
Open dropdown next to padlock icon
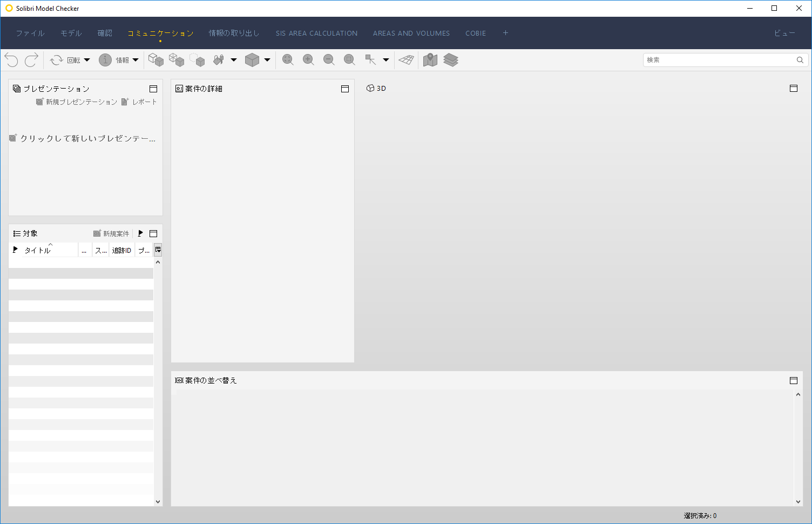point(234,60)
